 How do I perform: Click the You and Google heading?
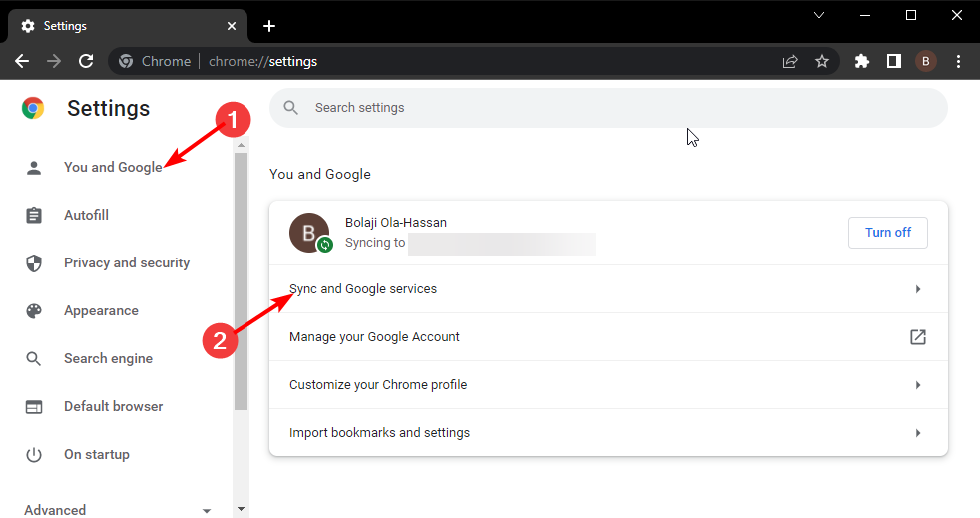click(320, 175)
